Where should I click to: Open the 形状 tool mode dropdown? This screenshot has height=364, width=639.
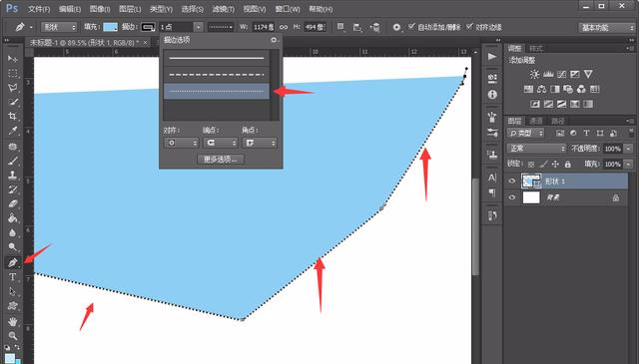[59, 27]
